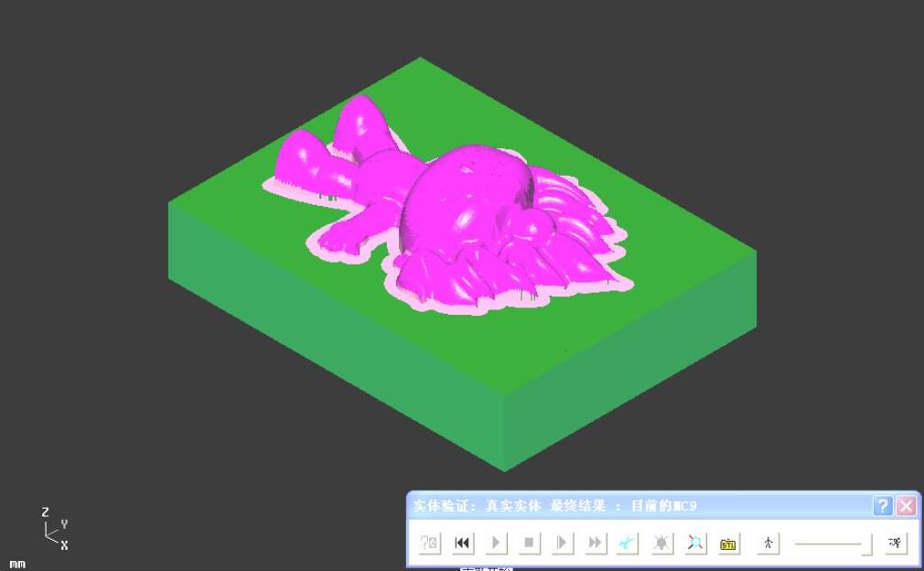Click the verify configuration options icon
The height and width of the screenshot is (571, 924).
point(430,543)
